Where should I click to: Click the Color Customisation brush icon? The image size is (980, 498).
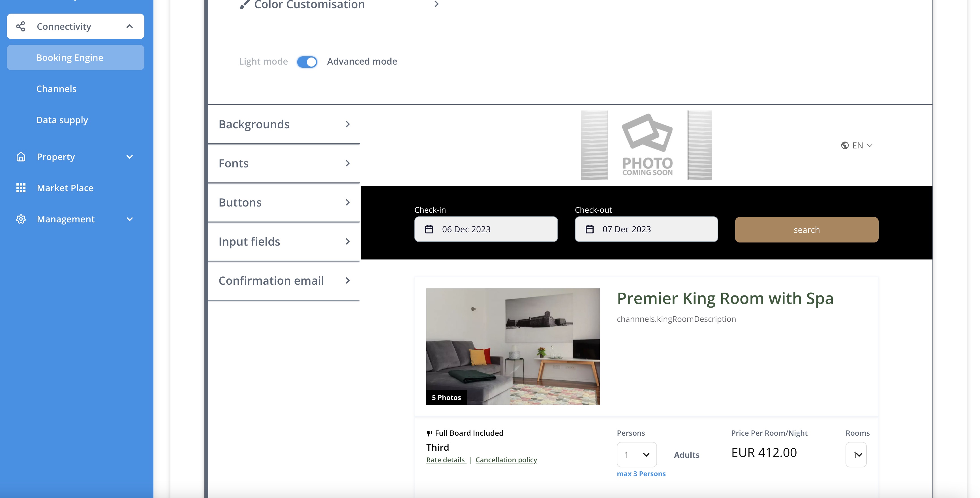tap(244, 5)
